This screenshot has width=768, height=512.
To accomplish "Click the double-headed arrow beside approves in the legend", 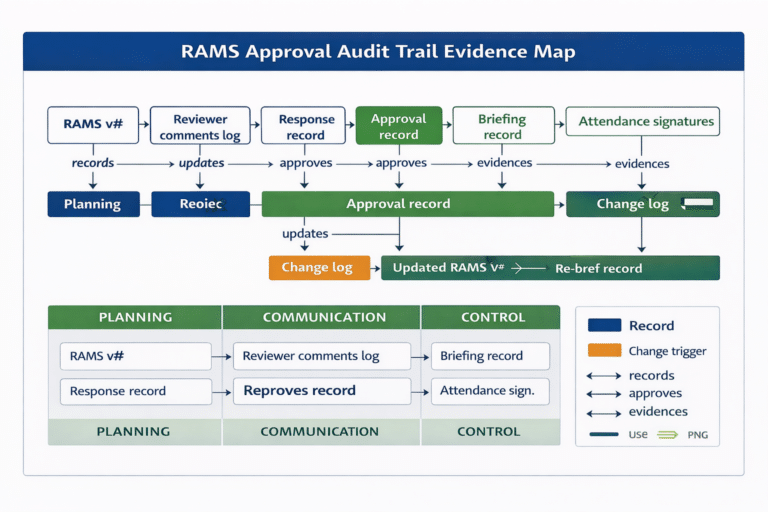I will [604, 394].
